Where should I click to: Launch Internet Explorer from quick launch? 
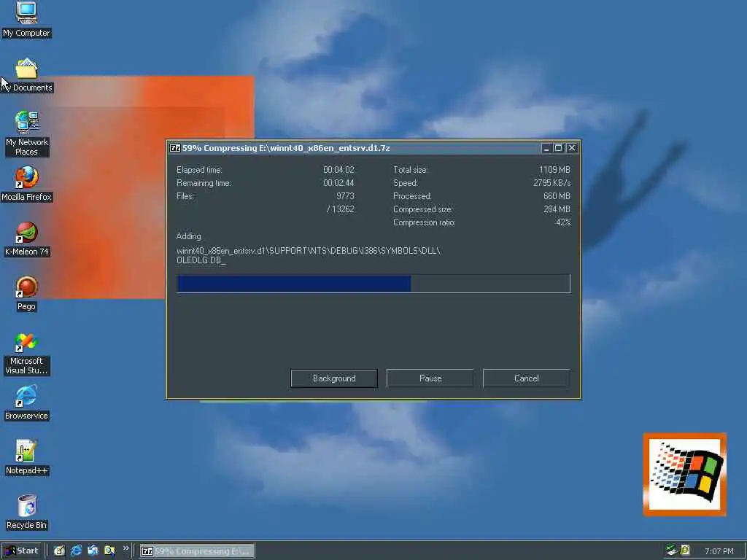76,551
